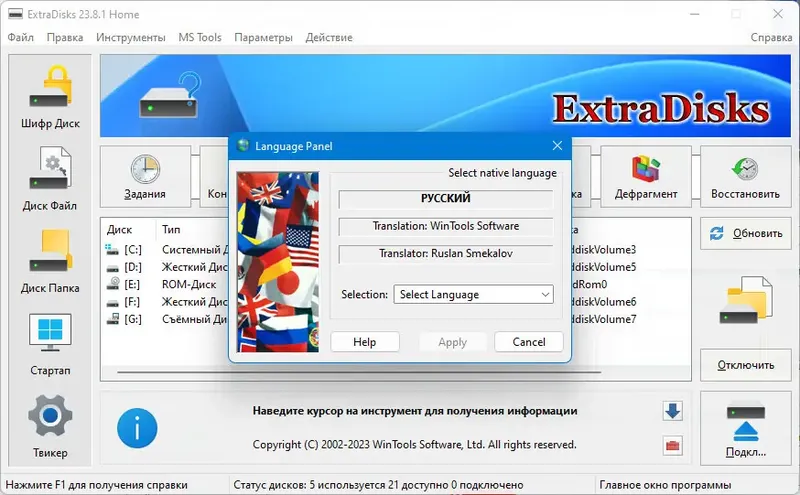This screenshot has height=495, width=800.
Task: Click Apply in Language Panel
Action: coord(452,342)
